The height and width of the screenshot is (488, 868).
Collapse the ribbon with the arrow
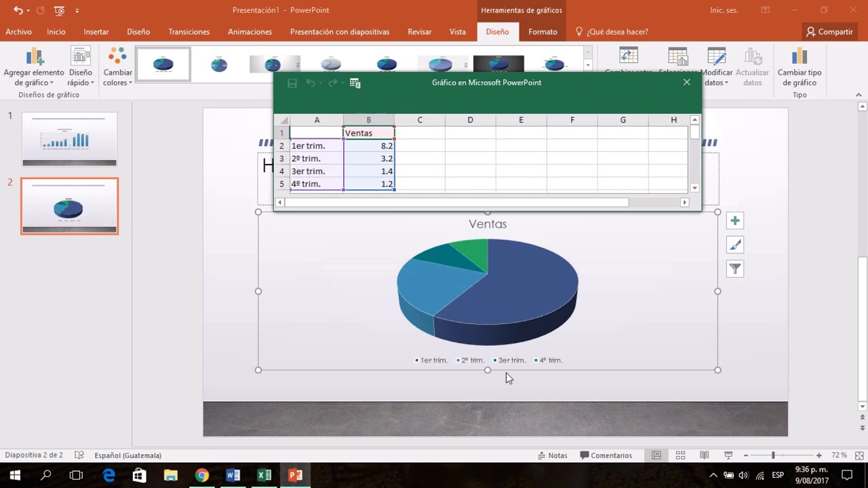(858, 96)
